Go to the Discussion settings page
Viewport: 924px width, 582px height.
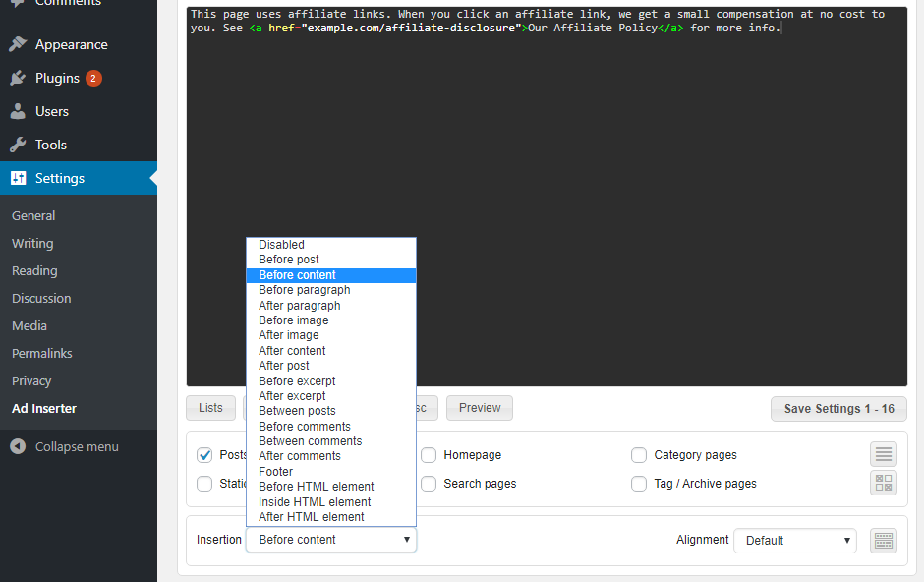[41, 298]
